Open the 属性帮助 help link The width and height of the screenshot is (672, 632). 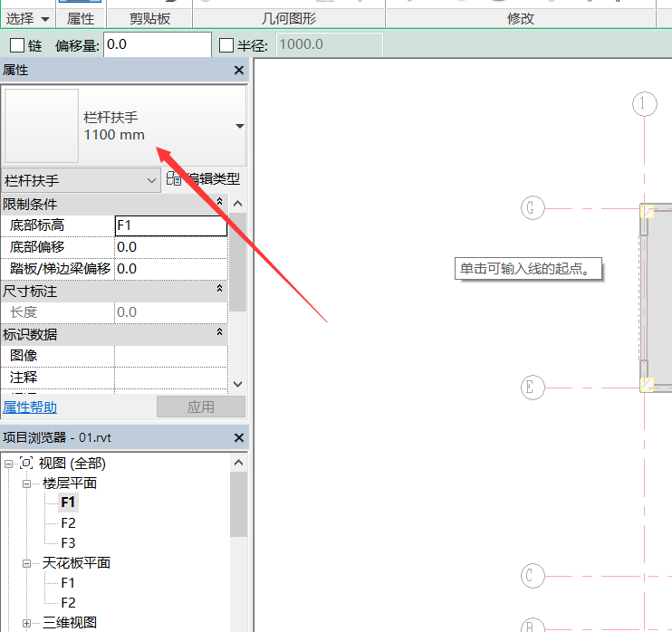click(30, 407)
